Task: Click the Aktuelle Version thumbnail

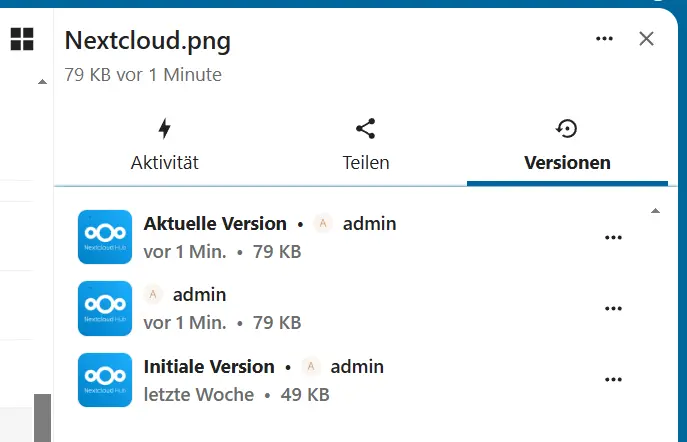Action: (x=105, y=237)
